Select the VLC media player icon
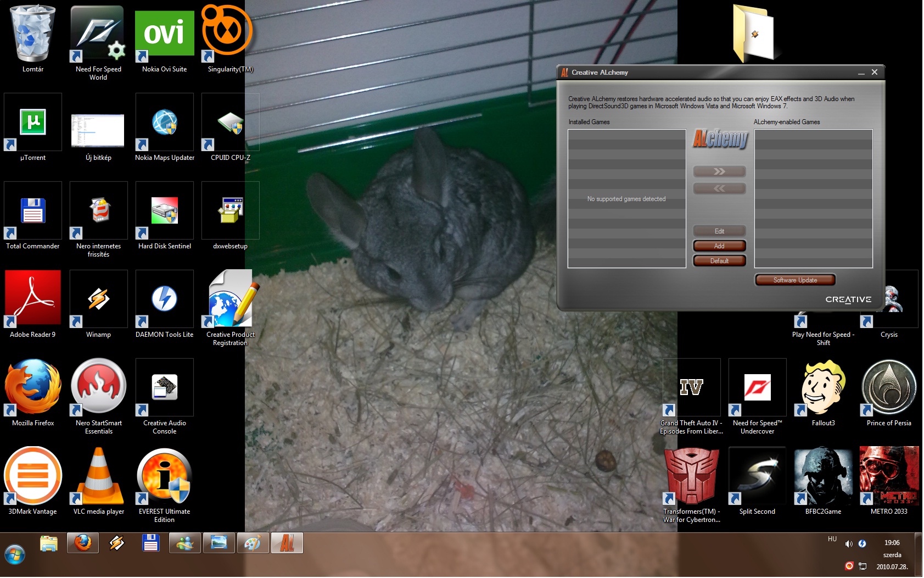The width and height of the screenshot is (924, 578). point(98,481)
